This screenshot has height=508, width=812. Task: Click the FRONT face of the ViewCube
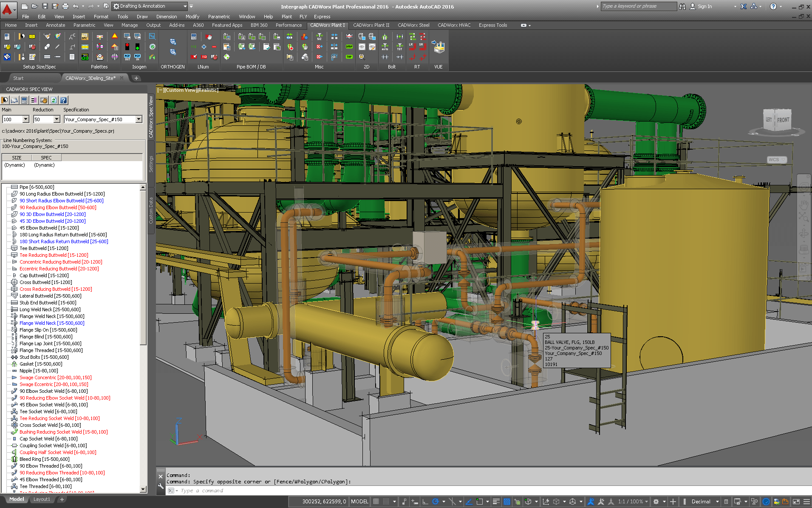pyautogui.click(x=784, y=120)
